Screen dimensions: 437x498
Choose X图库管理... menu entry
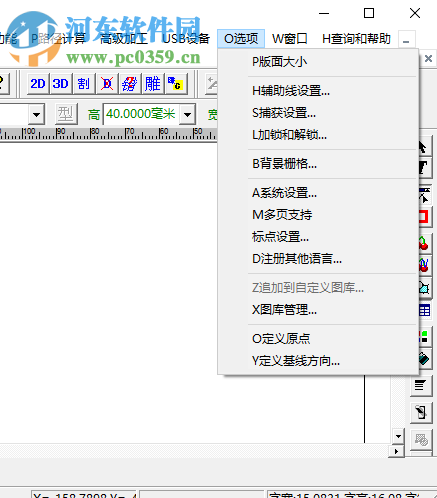click(x=318, y=310)
